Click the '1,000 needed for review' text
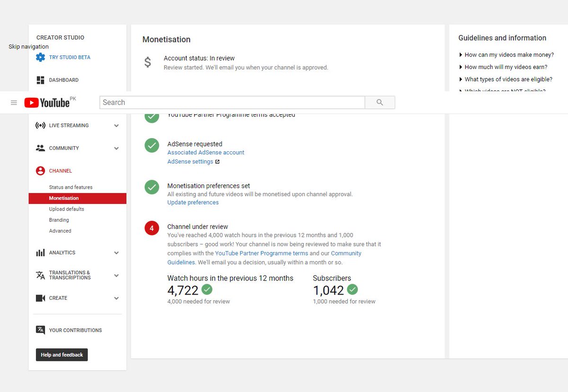Screen dimensions: 568x392 coord(344,302)
